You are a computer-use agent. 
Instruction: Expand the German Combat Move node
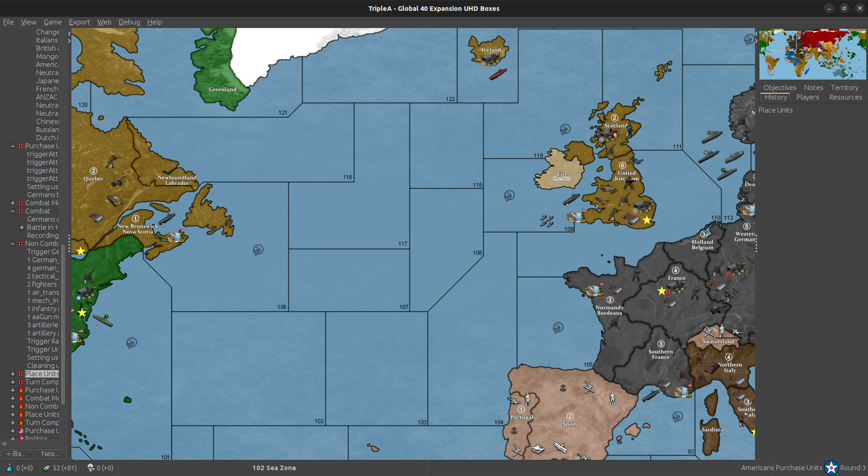(x=13, y=203)
